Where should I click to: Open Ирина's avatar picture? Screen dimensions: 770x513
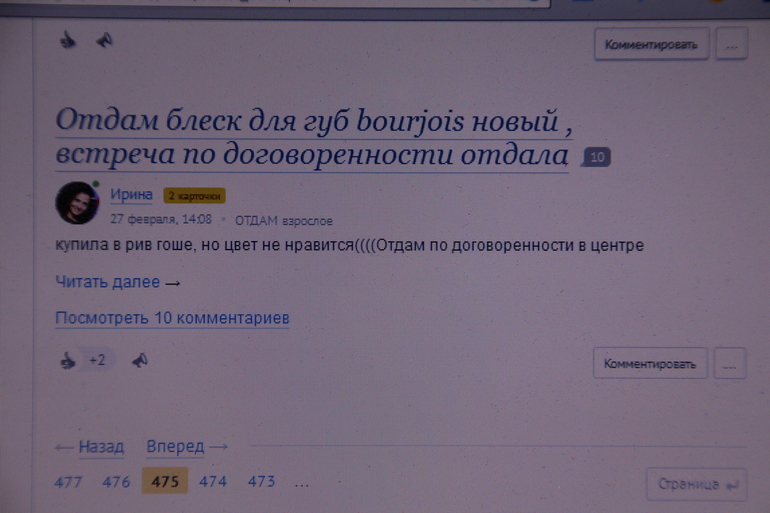(x=76, y=203)
